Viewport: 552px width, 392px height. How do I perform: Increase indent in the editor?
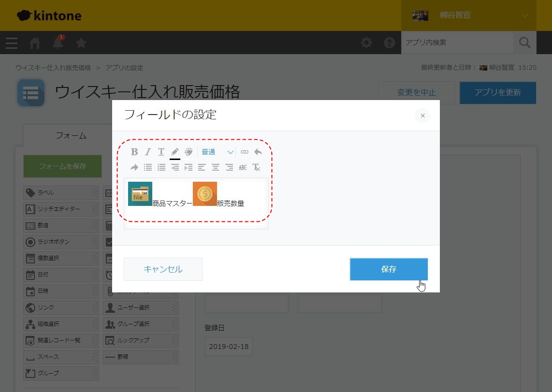(x=175, y=167)
